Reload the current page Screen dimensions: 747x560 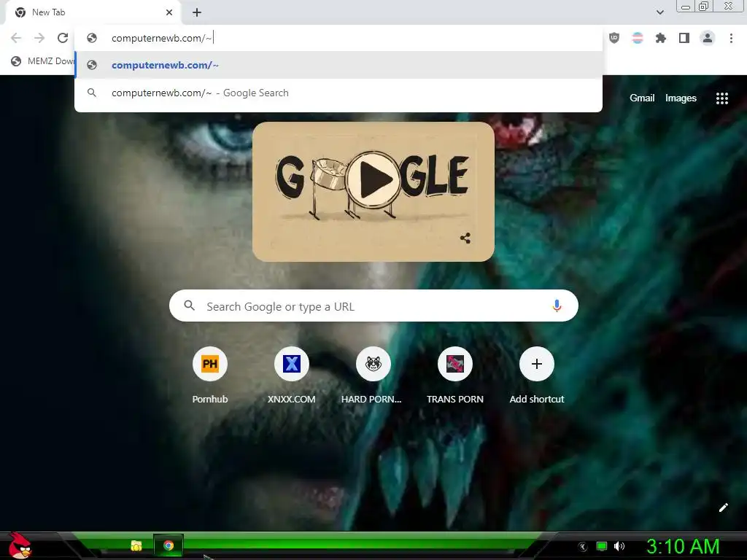63,38
